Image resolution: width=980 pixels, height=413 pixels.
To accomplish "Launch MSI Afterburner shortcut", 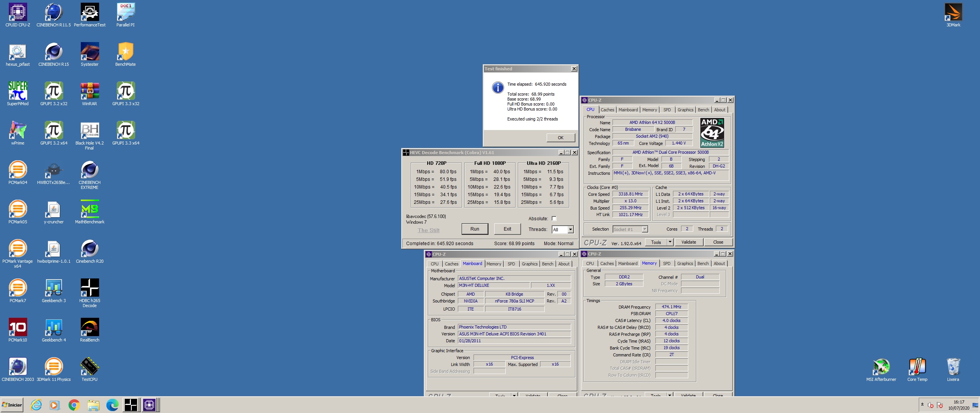I will pyautogui.click(x=881, y=370).
